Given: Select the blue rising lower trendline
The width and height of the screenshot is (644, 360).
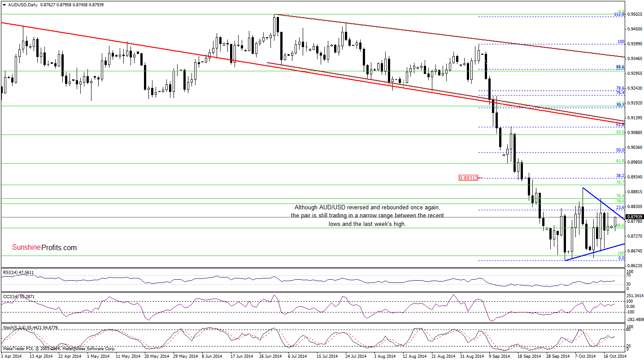Looking at the screenshot, I should pyautogui.click(x=595, y=252).
